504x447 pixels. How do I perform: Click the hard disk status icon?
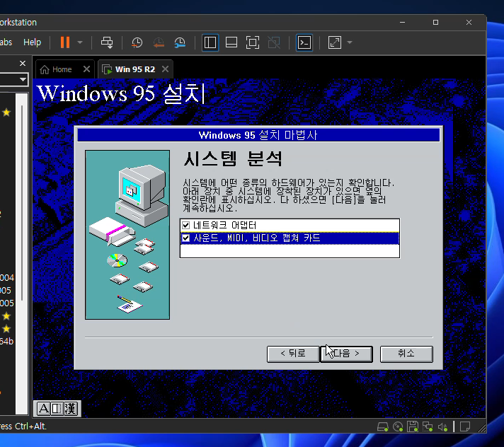(x=382, y=426)
